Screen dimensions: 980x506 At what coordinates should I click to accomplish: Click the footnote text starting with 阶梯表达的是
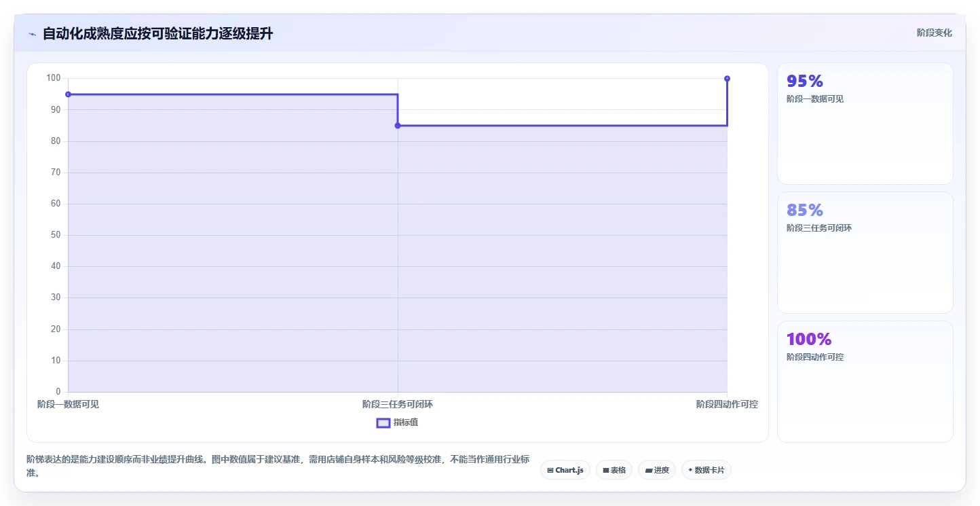278,467
